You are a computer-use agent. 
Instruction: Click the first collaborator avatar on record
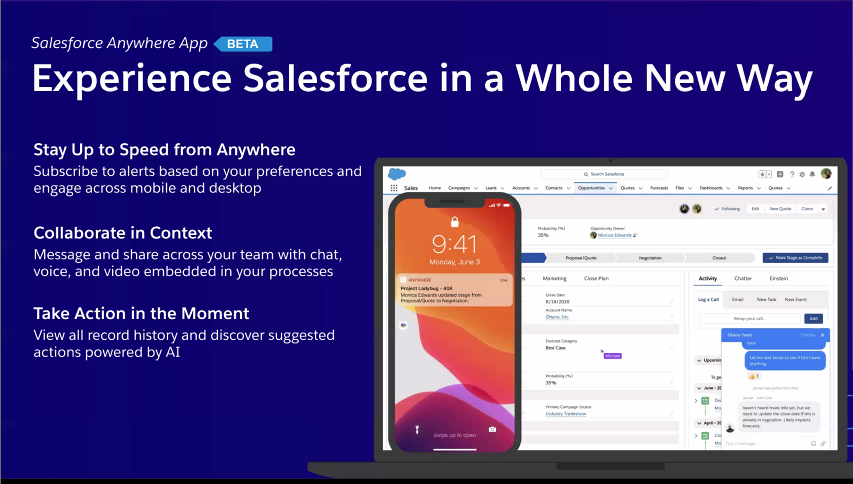coord(684,208)
